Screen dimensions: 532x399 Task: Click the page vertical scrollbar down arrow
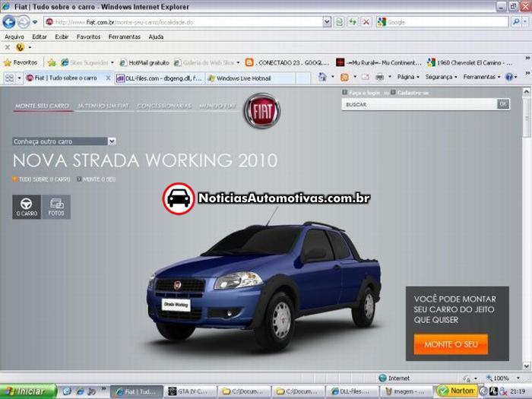526,366
